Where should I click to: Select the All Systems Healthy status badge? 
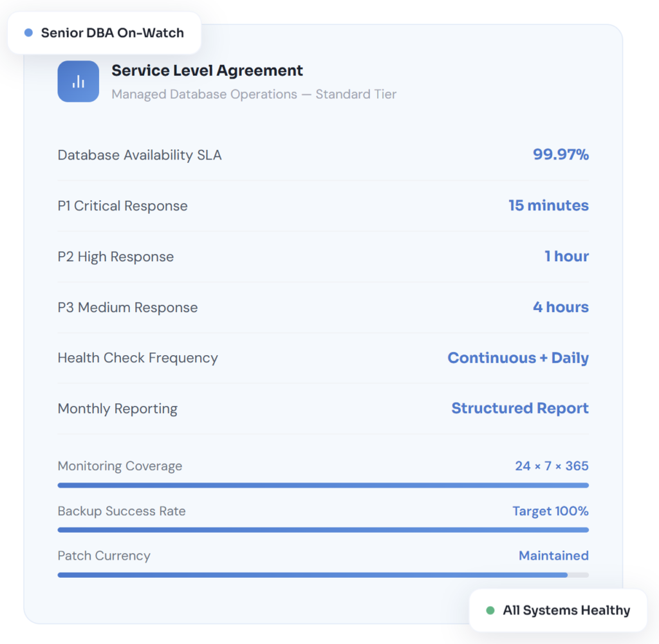coord(558,611)
